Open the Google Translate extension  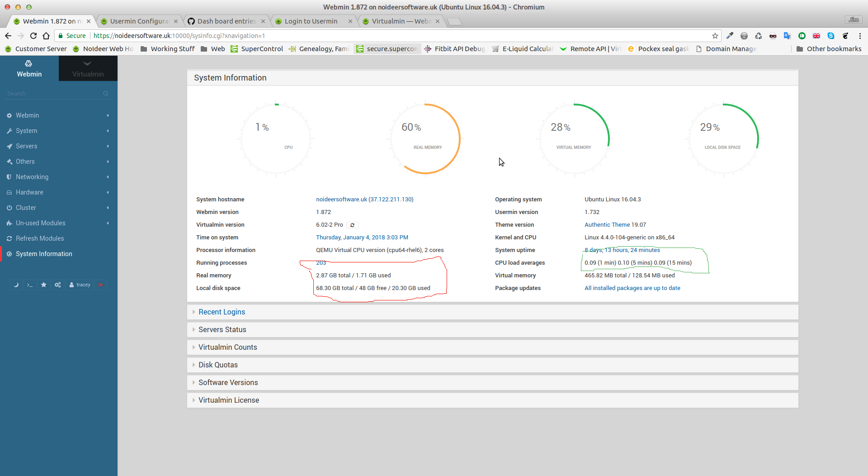pos(788,36)
